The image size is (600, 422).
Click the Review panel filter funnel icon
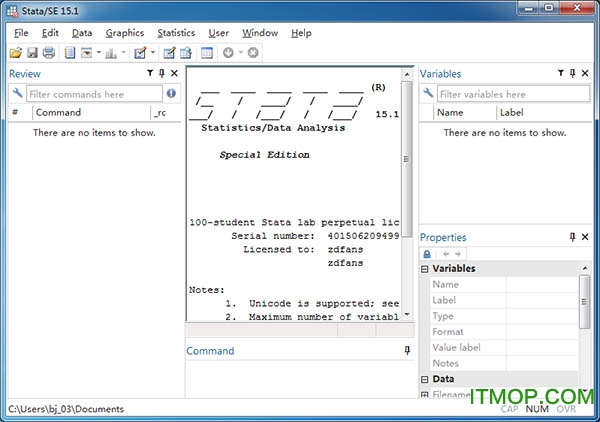[x=150, y=73]
